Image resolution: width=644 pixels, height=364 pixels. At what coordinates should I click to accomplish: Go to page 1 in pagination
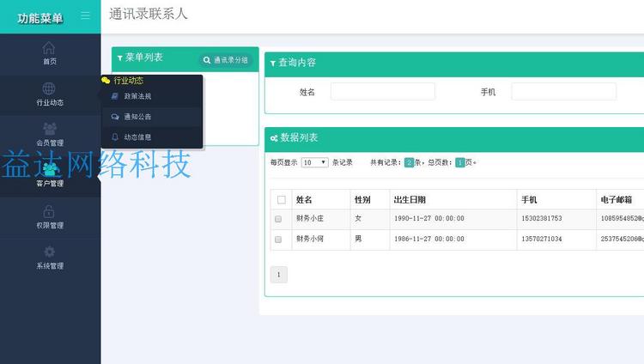coord(279,275)
